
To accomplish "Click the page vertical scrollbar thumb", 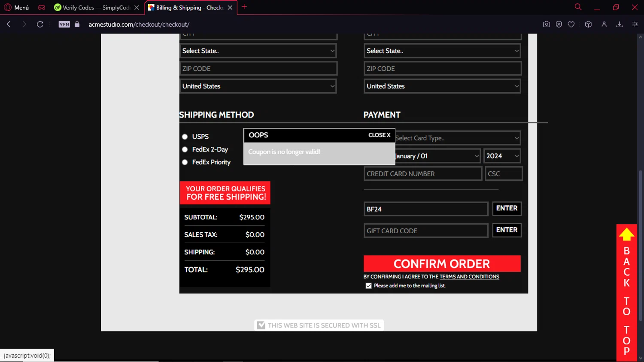I will [x=641, y=246].
